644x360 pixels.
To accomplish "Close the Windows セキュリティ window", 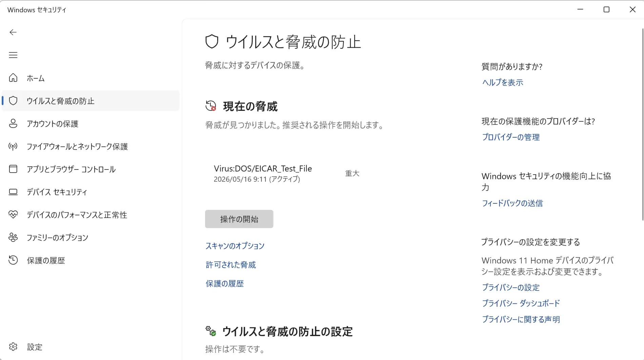I will (x=632, y=9).
